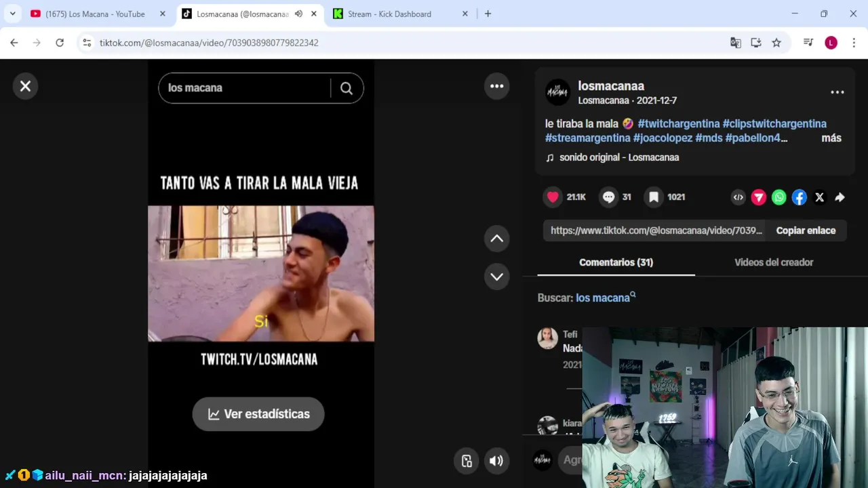Open the losmacanaa username link

[611, 86]
